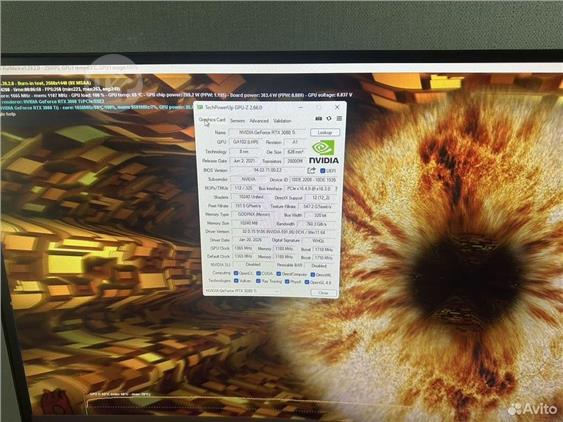Click the BIOS share/export arrow icon
Screen dimensions: 563x422
tap(311, 171)
